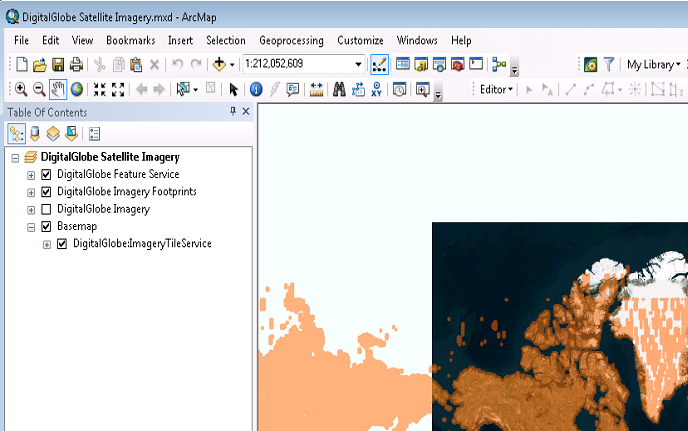
Task: Click the Go To XY tool
Action: pyautogui.click(x=376, y=89)
